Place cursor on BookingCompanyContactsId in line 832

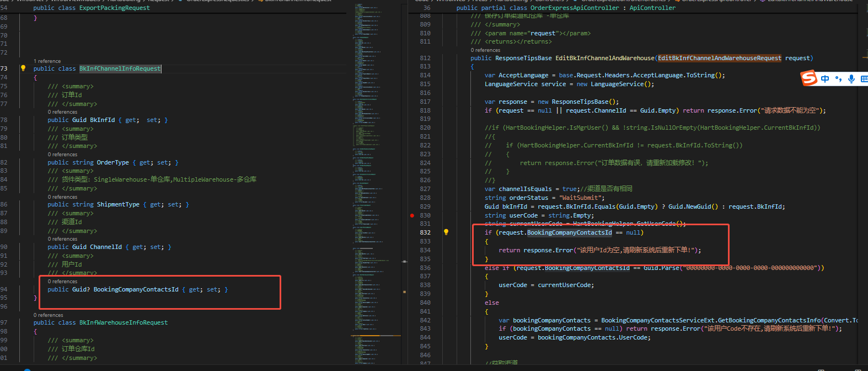tap(569, 232)
